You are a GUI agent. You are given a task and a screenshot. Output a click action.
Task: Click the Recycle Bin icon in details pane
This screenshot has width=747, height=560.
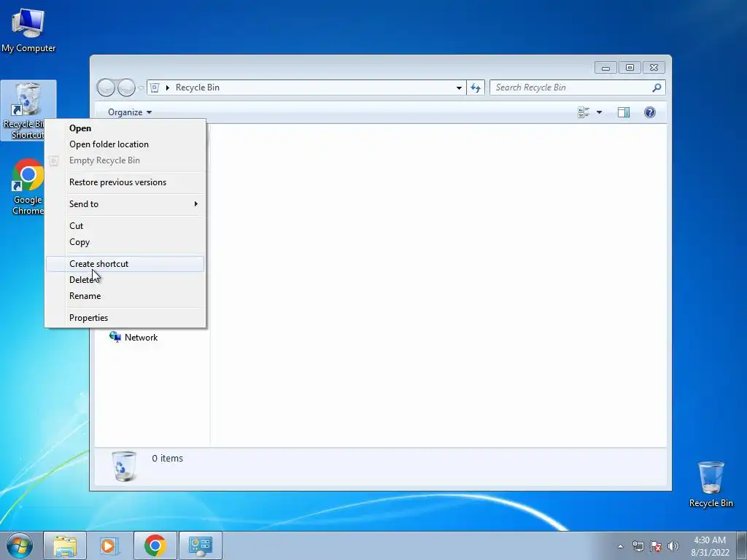tap(124, 466)
